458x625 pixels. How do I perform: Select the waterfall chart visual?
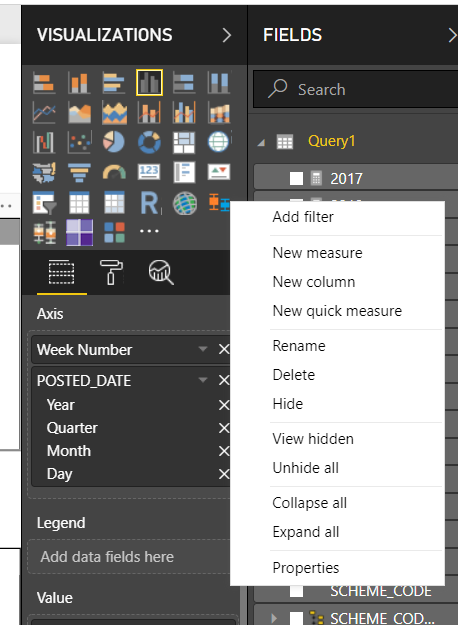click(44, 142)
